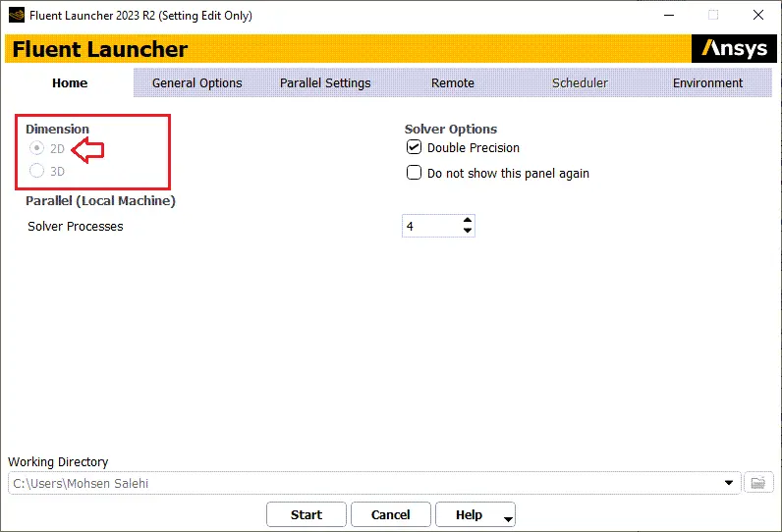Open the Parallel Settings tab
This screenshot has width=782, height=532.
(325, 82)
